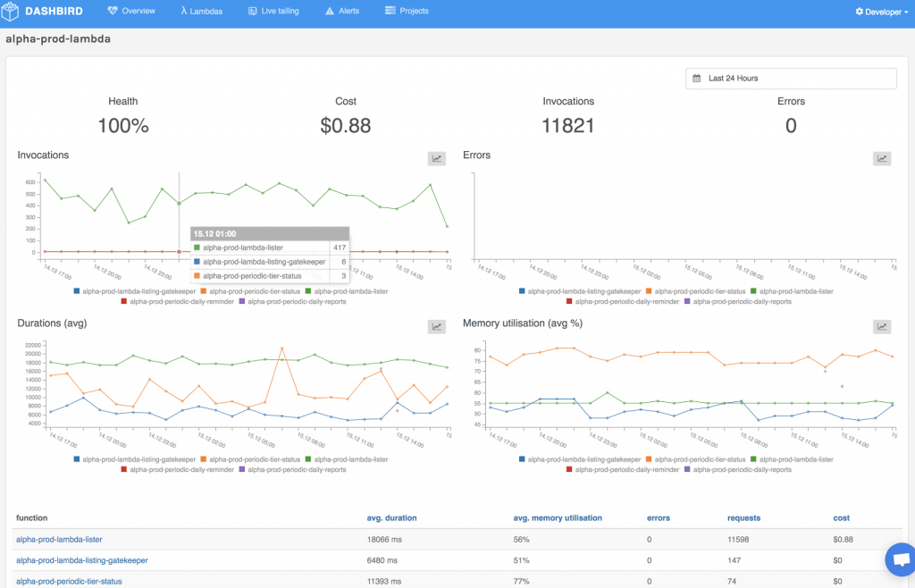Sort table by errors column
This screenshot has height=588, width=915.
[x=659, y=518]
